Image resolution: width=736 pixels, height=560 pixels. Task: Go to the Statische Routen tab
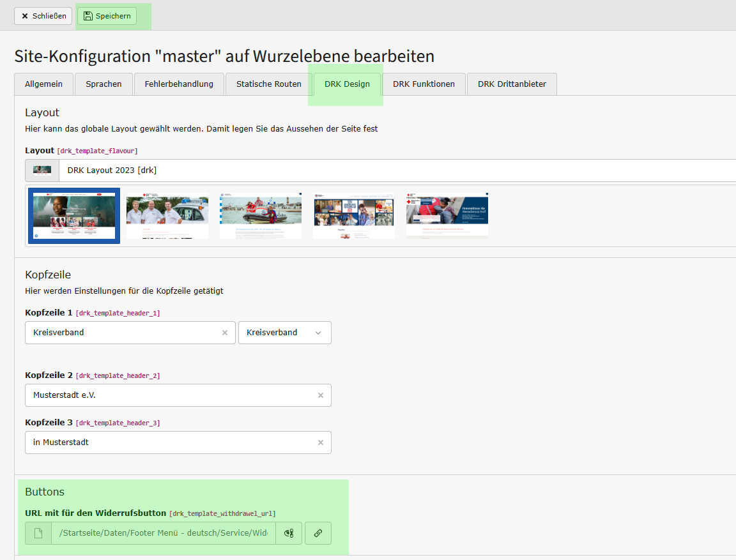point(268,84)
